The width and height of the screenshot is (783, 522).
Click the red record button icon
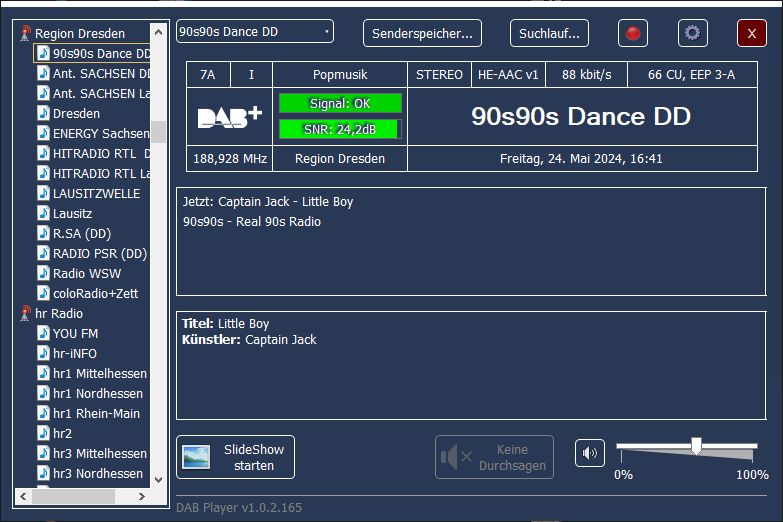pos(632,33)
